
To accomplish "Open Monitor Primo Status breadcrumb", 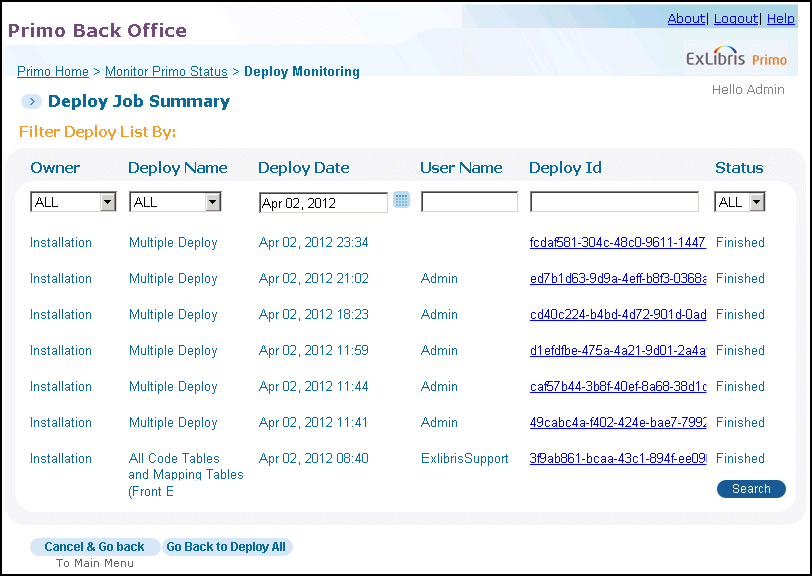I will tap(166, 71).
